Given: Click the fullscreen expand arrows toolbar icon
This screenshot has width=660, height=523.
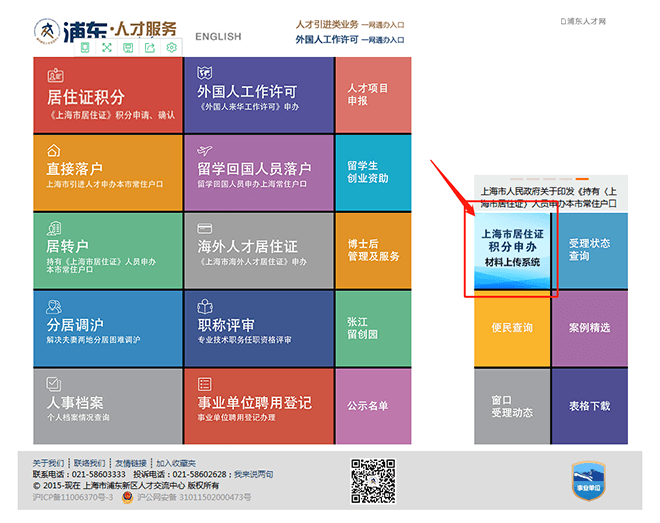Looking at the screenshot, I should click(x=107, y=48).
